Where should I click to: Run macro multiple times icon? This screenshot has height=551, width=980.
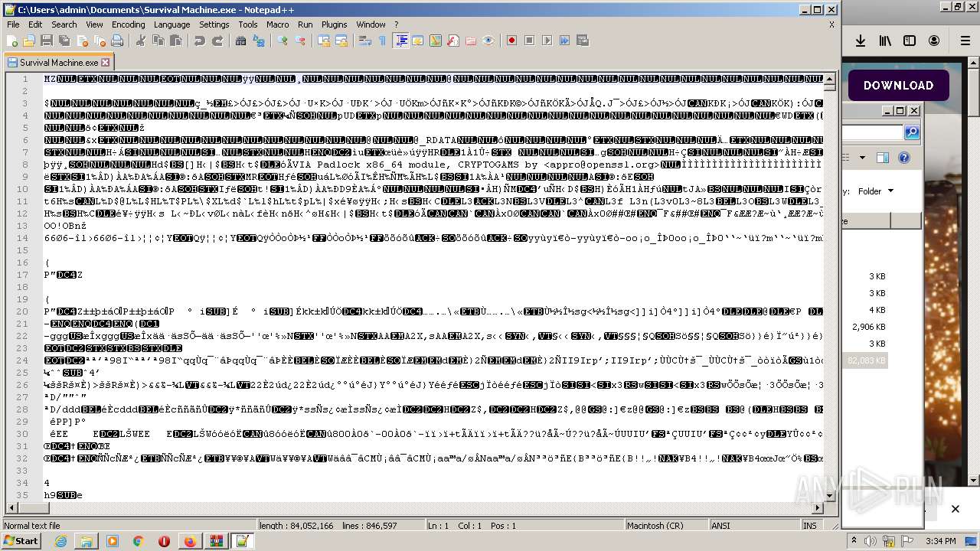[x=565, y=41]
